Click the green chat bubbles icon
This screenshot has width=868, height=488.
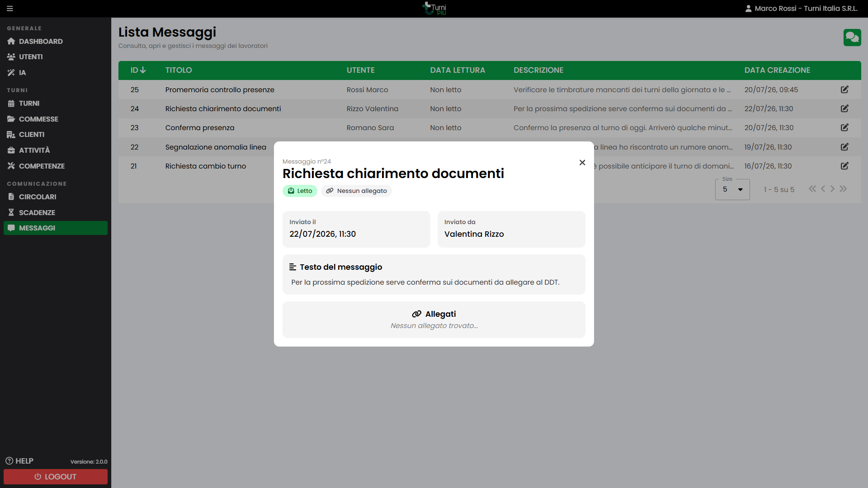[852, 38]
